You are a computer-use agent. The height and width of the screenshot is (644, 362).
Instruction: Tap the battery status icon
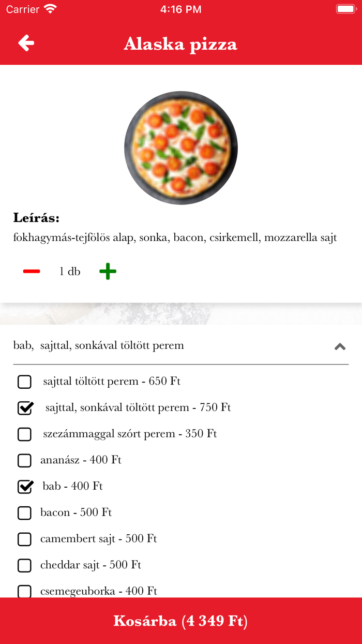click(x=345, y=9)
